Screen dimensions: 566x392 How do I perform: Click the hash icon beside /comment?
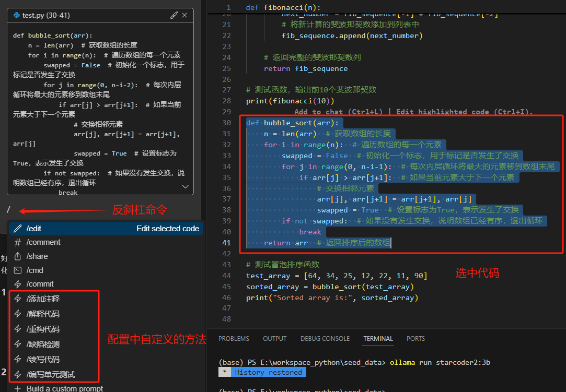(x=17, y=243)
